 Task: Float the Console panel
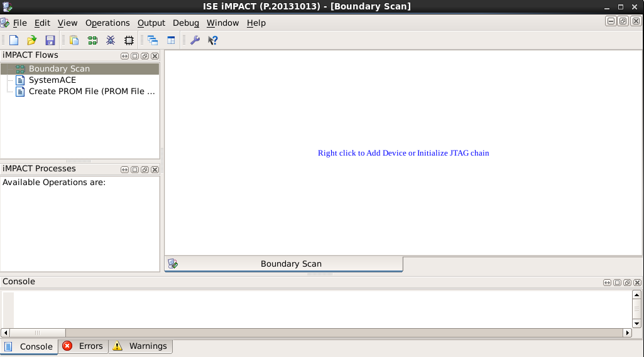[627, 282]
